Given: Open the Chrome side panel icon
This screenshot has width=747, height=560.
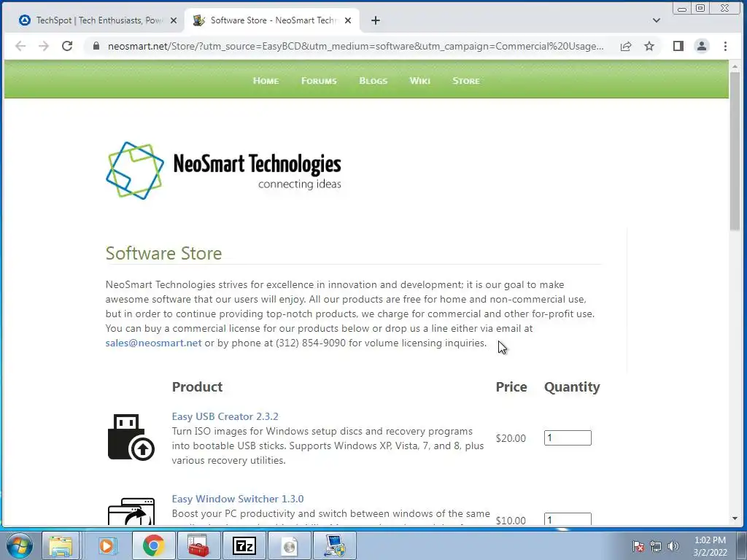Looking at the screenshot, I should [x=678, y=46].
